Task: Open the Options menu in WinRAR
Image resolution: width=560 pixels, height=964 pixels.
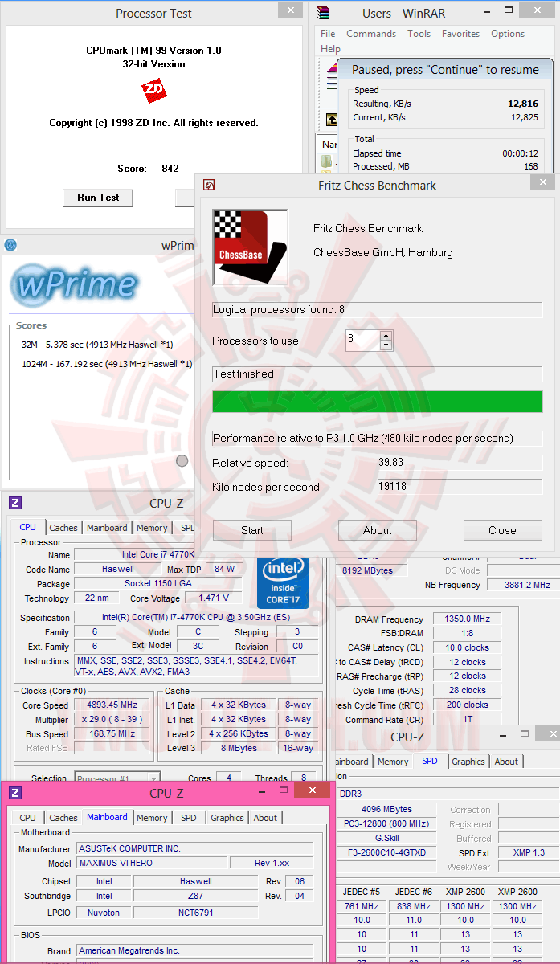Action: pos(508,34)
